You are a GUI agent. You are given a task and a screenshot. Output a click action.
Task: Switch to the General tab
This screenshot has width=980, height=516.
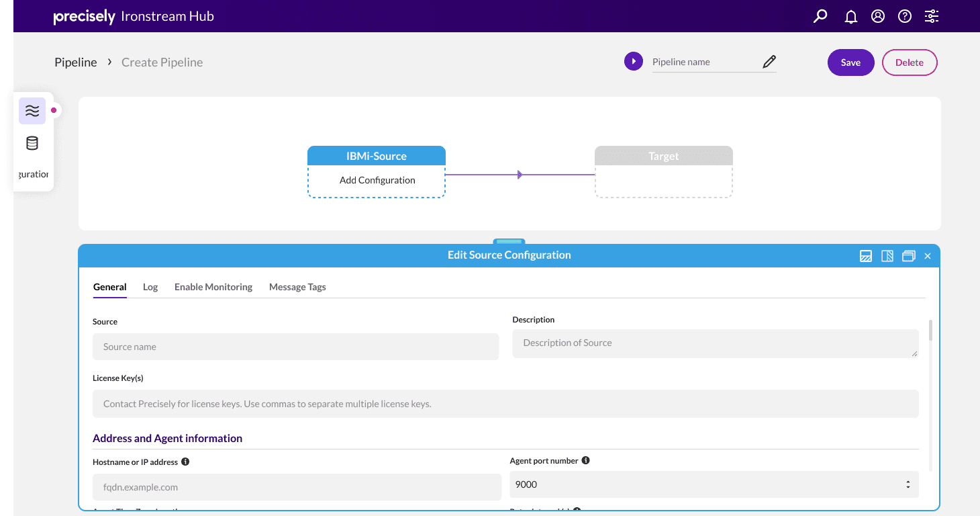point(110,287)
